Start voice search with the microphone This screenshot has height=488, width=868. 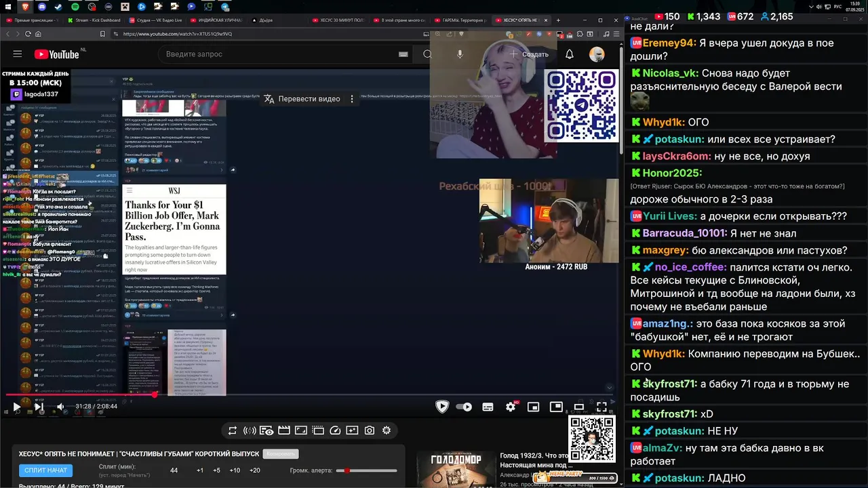(460, 54)
